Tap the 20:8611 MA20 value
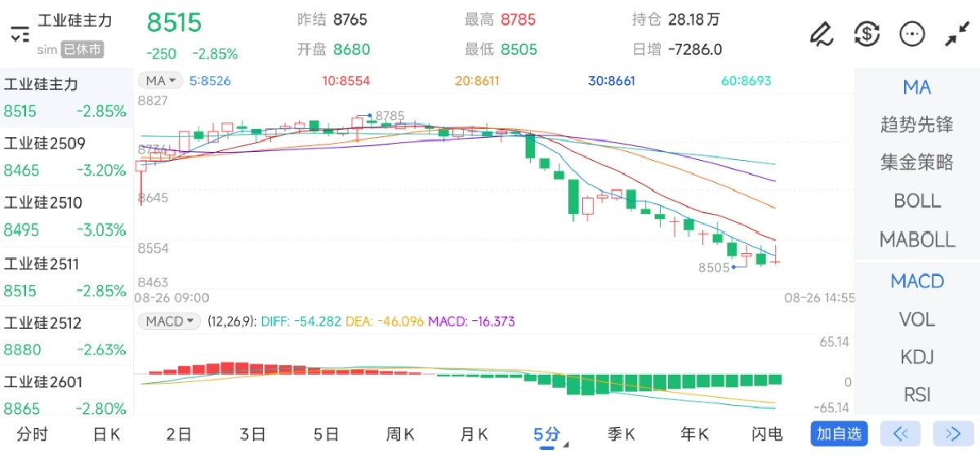This screenshot has height=463, width=980. 477,81
